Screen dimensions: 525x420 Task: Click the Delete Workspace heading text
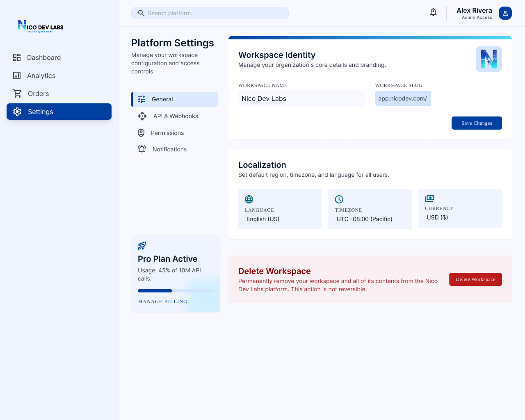pos(274,271)
